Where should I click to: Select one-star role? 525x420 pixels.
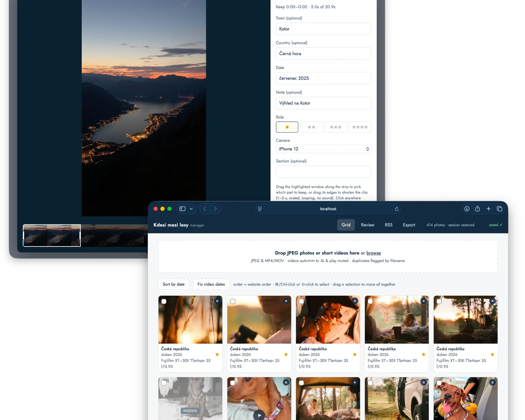(x=287, y=127)
